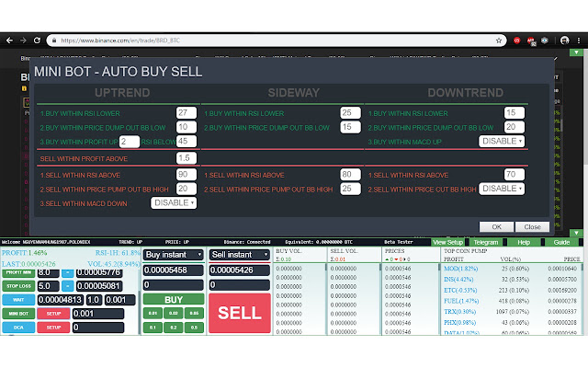Click the green down arrow below the toolbar
Image resolution: width=588 pixels, height=368 pixels.
coord(576,52)
